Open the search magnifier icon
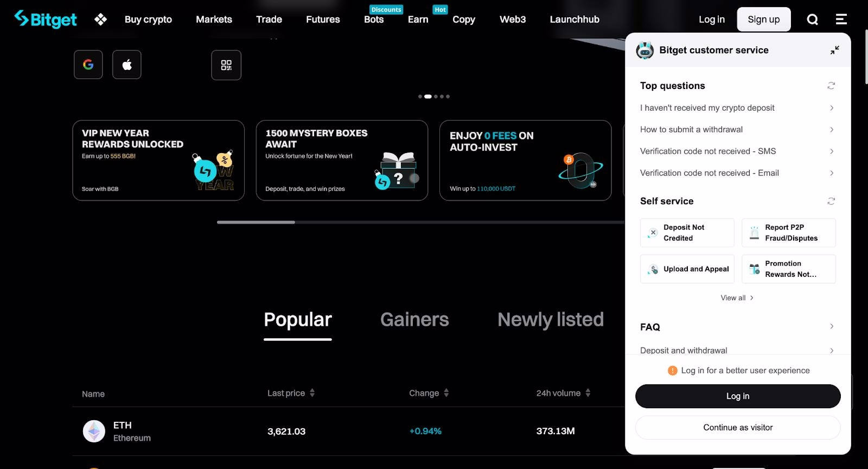The height and width of the screenshot is (469, 868). 812,20
